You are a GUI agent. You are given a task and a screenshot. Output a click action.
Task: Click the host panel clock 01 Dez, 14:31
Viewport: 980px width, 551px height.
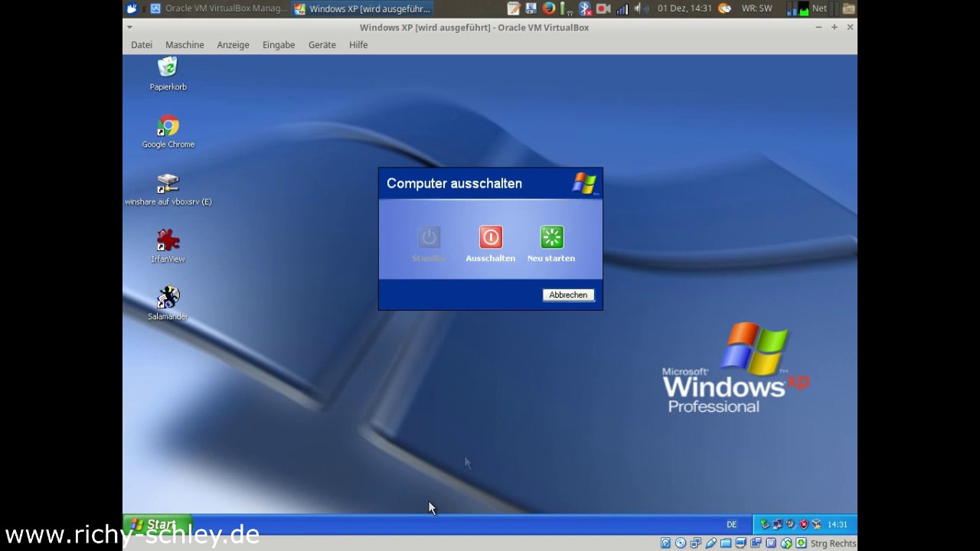click(x=685, y=8)
